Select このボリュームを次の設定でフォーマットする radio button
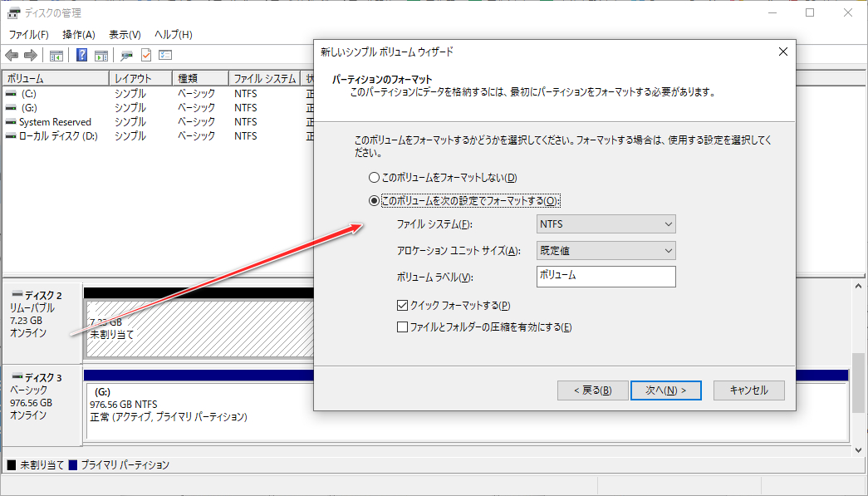 click(x=374, y=200)
